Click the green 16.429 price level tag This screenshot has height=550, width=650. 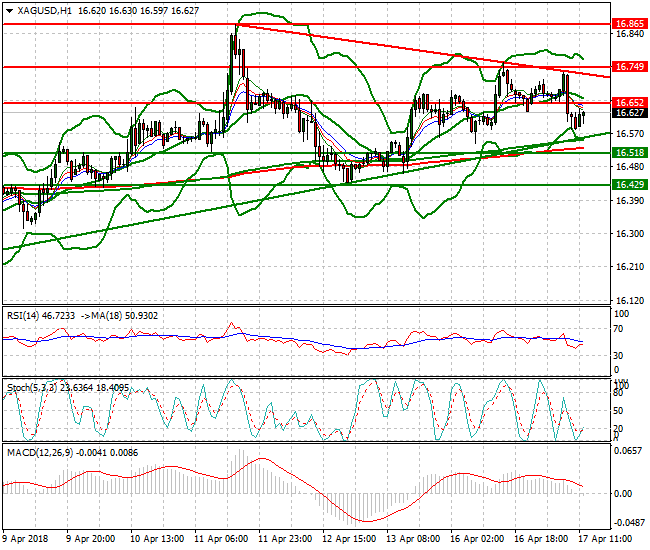pos(629,184)
